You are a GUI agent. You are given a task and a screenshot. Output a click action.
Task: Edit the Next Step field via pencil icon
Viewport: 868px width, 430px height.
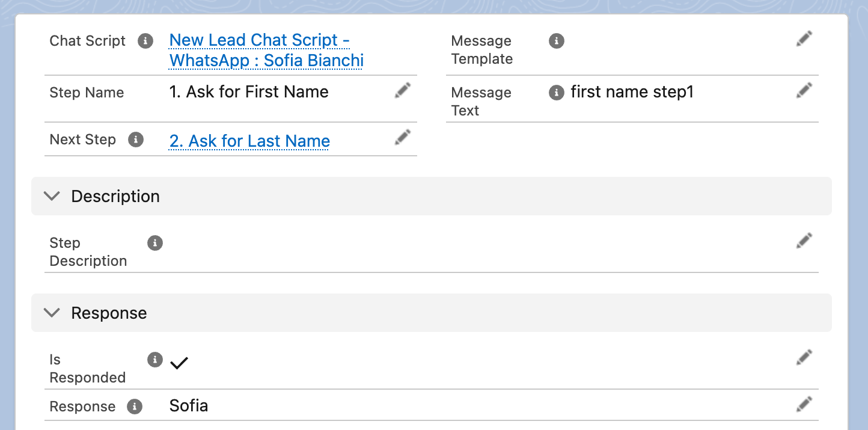point(403,137)
